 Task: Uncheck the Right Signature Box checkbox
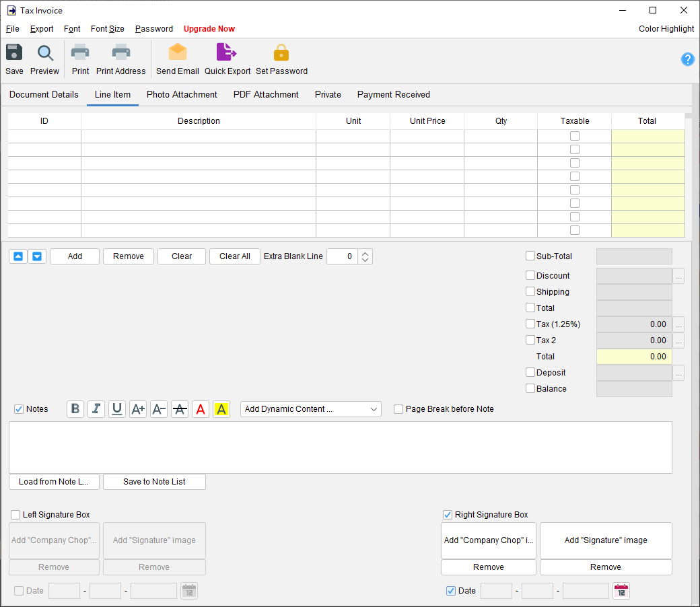pos(448,515)
